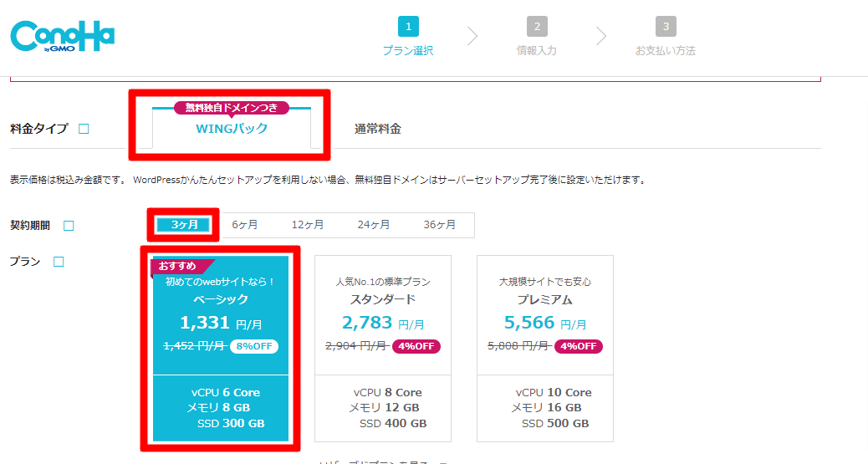
Task: Select the ベーシック plan card
Action: click(x=220, y=349)
